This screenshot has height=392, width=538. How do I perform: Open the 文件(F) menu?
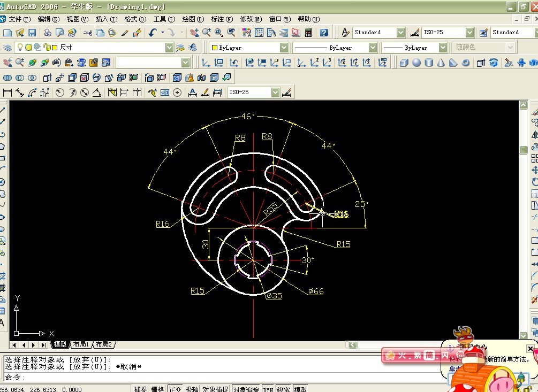tap(20, 19)
